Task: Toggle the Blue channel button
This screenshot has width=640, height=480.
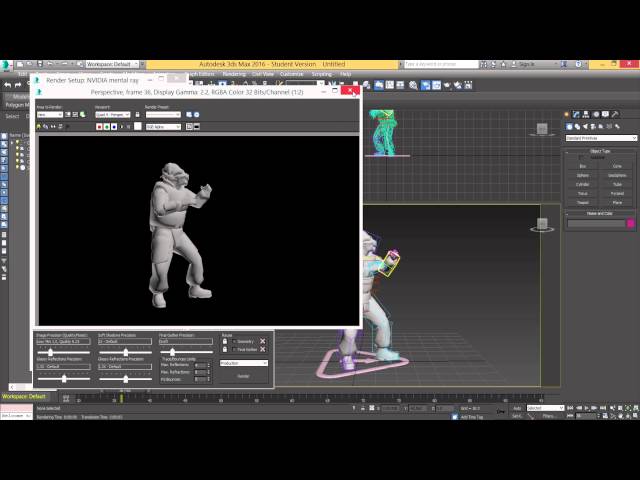Action: click(x=114, y=127)
